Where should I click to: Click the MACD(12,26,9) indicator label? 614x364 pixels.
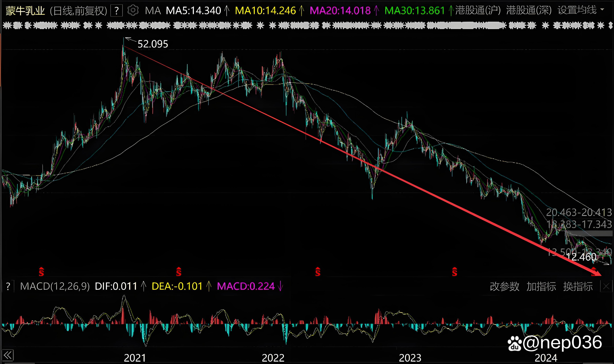click(55, 286)
